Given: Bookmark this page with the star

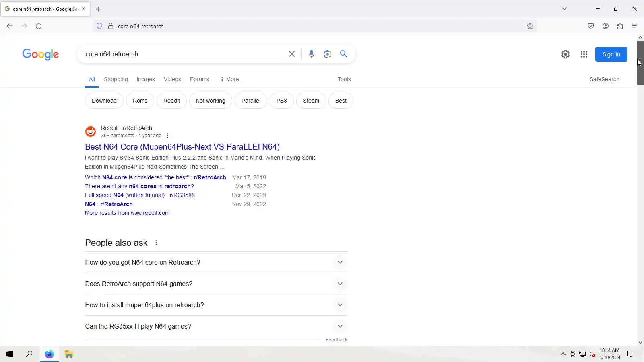Looking at the screenshot, I should coord(530,26).
